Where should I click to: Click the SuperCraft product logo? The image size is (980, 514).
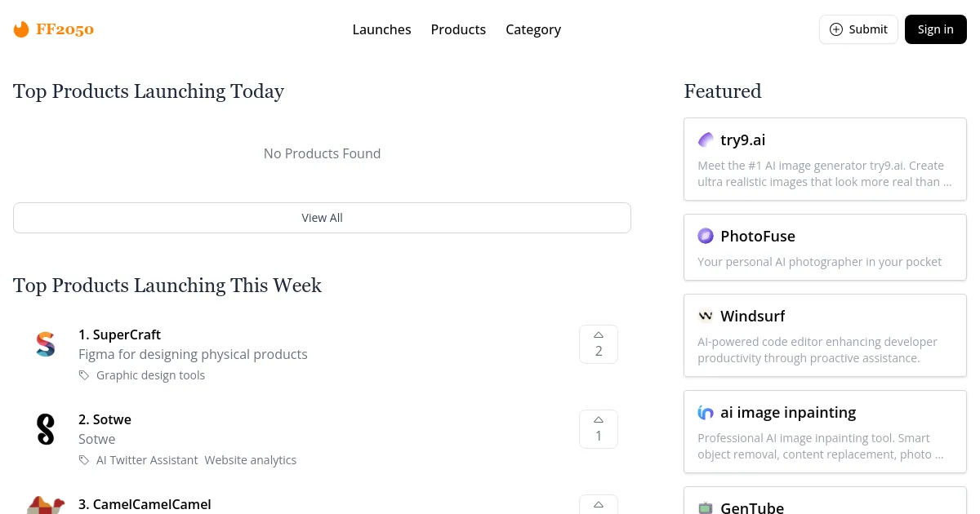coord(46,344)
